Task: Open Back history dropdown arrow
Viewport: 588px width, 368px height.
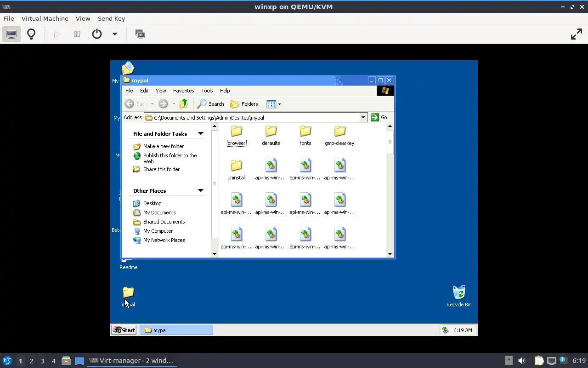Action: 152,104
